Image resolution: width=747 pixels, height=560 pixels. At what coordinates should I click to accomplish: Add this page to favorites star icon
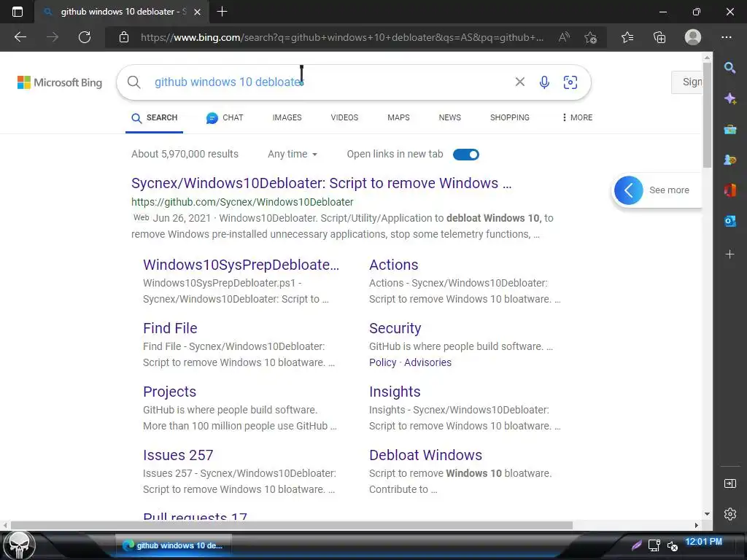pos(591,37)
